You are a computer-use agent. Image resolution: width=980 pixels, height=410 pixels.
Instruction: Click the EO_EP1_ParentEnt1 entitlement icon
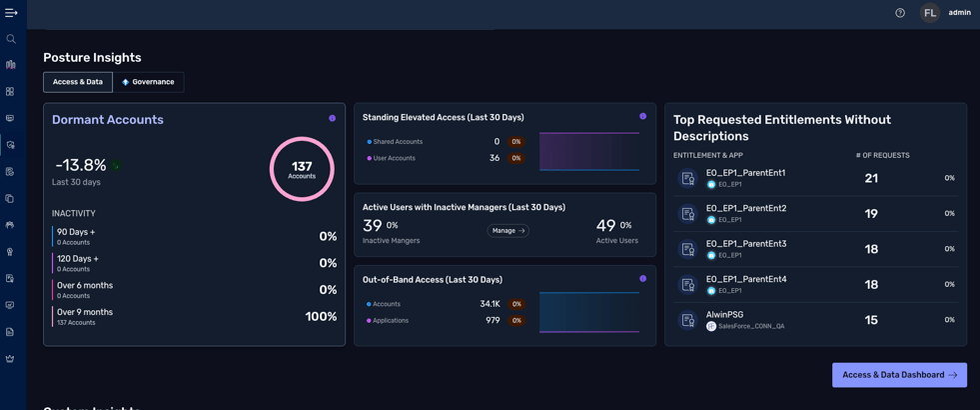point(688,178)
